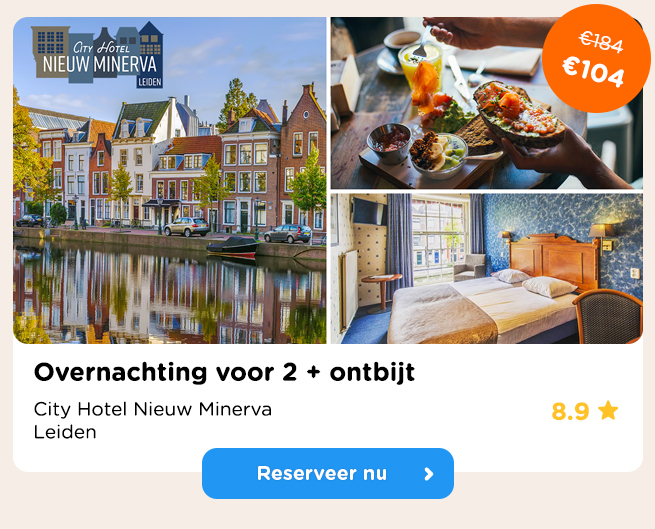Click the crossed-out €184 price
655x529 pixels.
pos(601,42)
